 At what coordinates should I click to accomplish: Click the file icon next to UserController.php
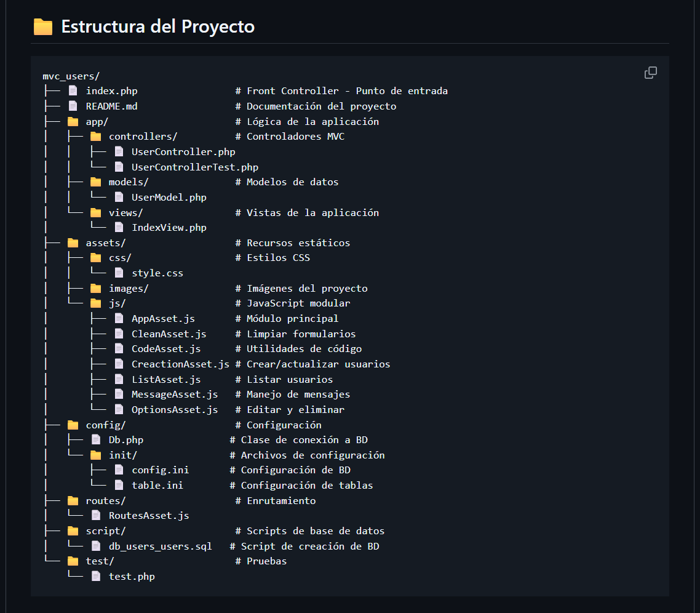click(119, 151)
